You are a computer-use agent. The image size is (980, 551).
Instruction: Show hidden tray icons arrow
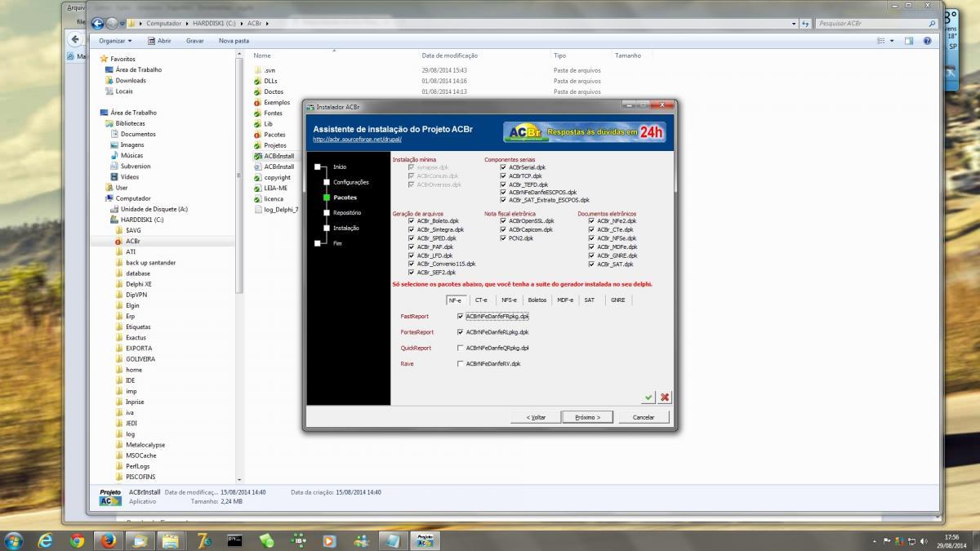coord(875,541)
